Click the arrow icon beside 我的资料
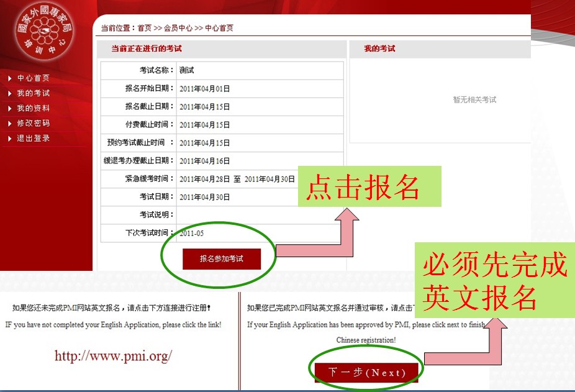 pyautogui.click(x=11, y=109)
